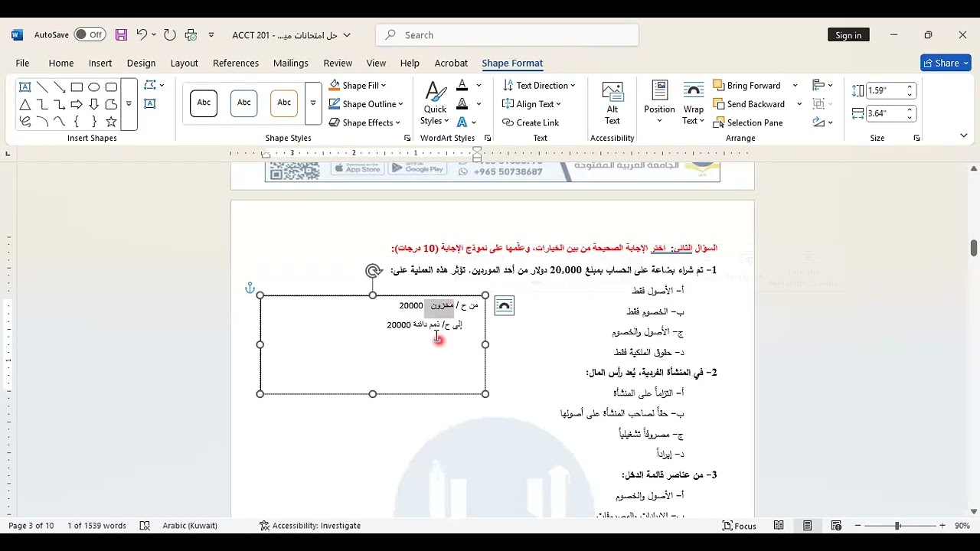Screen dimensions: 980x551
Task: Open Position dropdown
Action: tap(659, 104)
